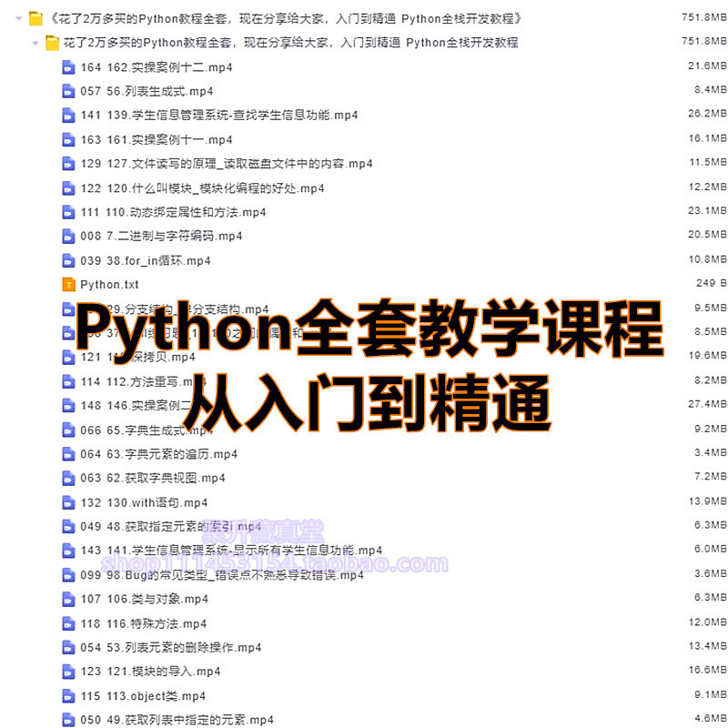Click the 27.4MB size of 146.实操案例 row

(708, 404)
